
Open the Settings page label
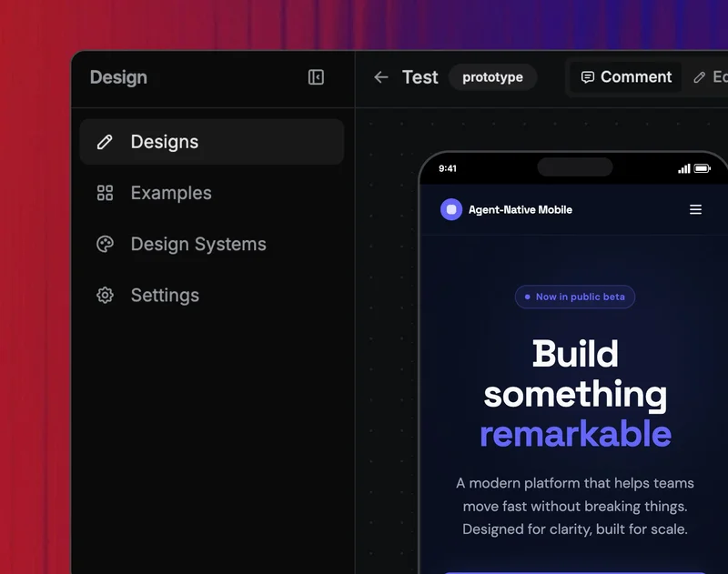coord(165,295)
